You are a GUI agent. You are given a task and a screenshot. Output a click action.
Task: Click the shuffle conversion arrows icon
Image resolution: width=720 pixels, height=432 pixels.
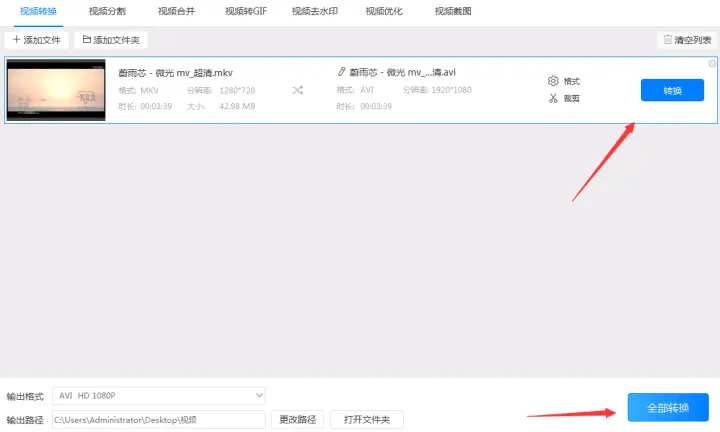pos(298,90)
